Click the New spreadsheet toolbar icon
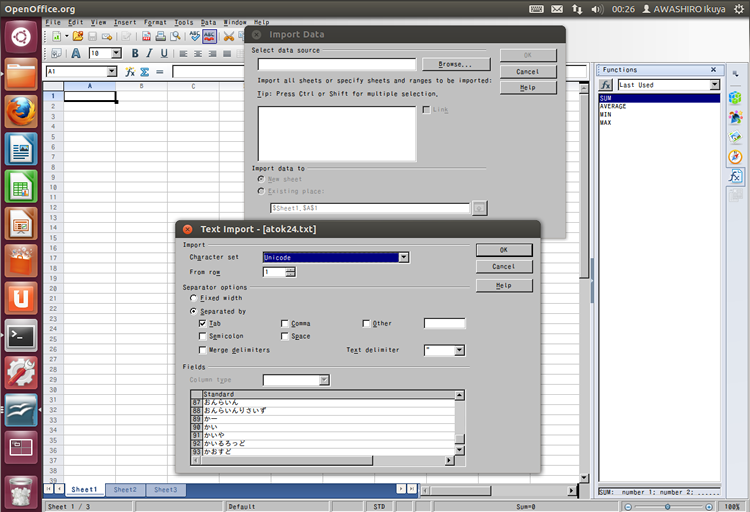This screenshot has height=512, width=750. (56, 36)
